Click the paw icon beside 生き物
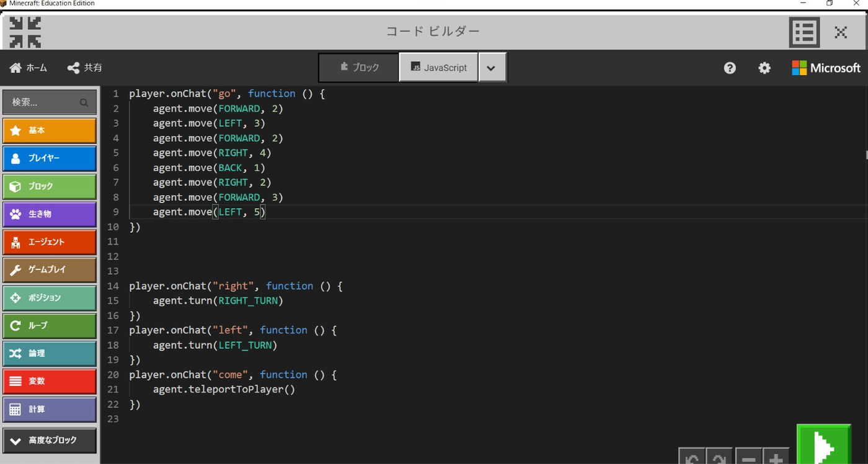The image size is (868, 464). pyautogui.click(x=15, y=214)
